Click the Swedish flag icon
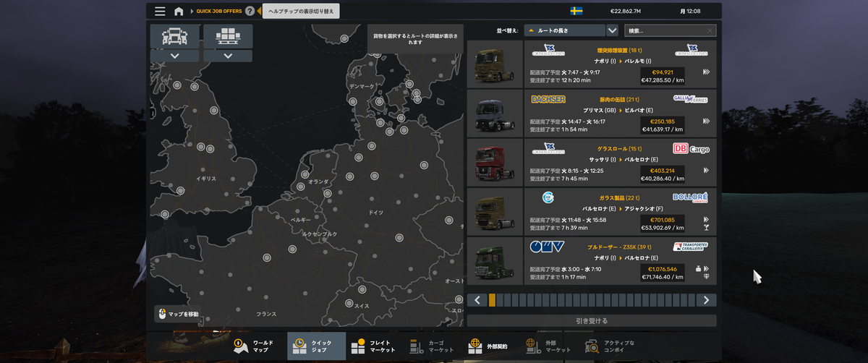 coord(576,12)
